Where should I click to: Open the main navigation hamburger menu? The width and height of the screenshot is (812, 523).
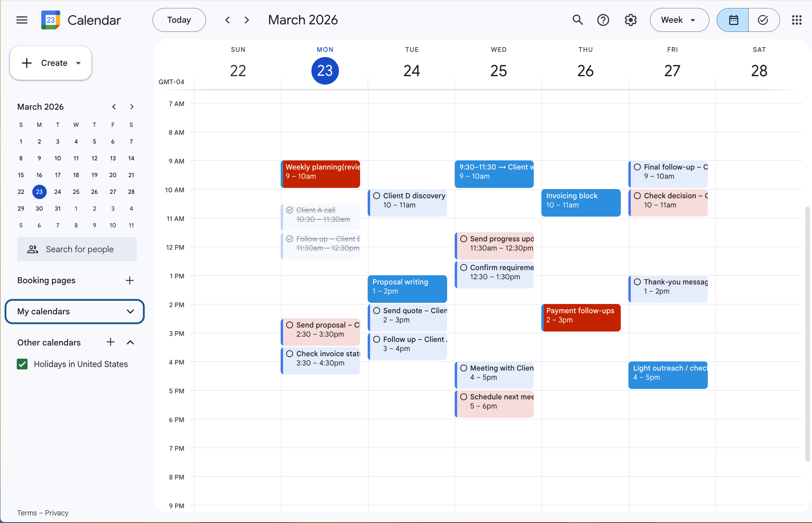tap(22, 20)
